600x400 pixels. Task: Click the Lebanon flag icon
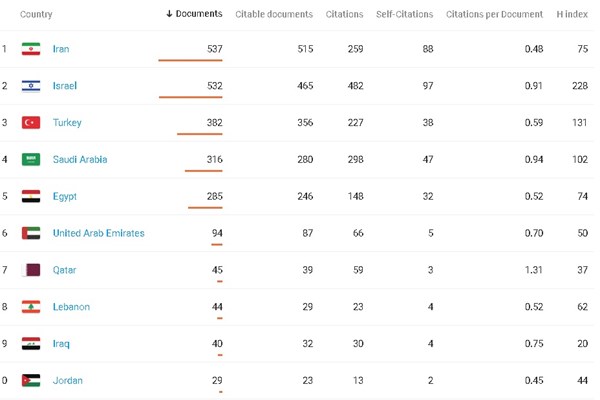(31, 307)
